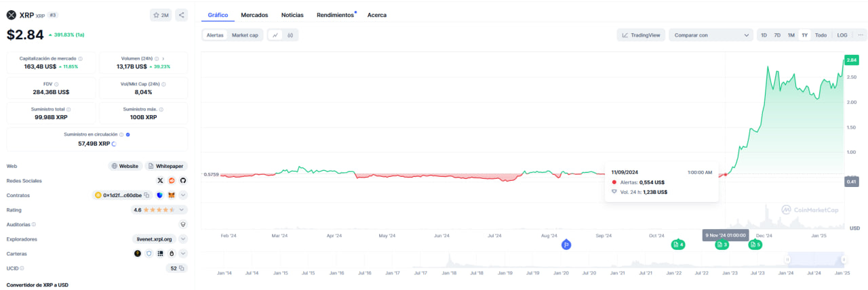The image size is (868, 290).
Task: Open the Reddit social link
Action: (172, 181)
